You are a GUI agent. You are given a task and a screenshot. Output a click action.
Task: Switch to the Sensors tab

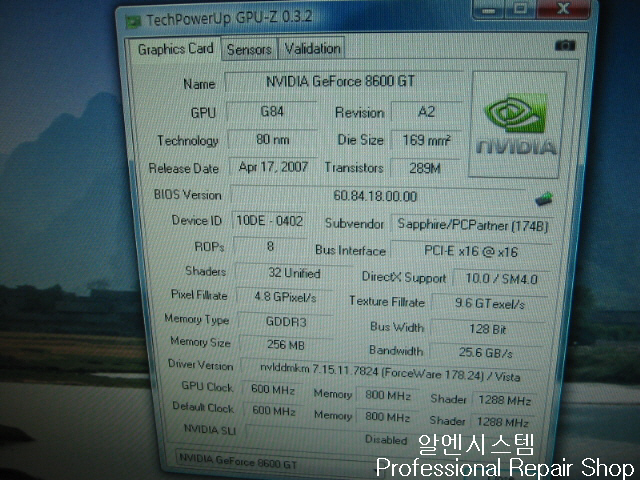click(x=249, y=49)
